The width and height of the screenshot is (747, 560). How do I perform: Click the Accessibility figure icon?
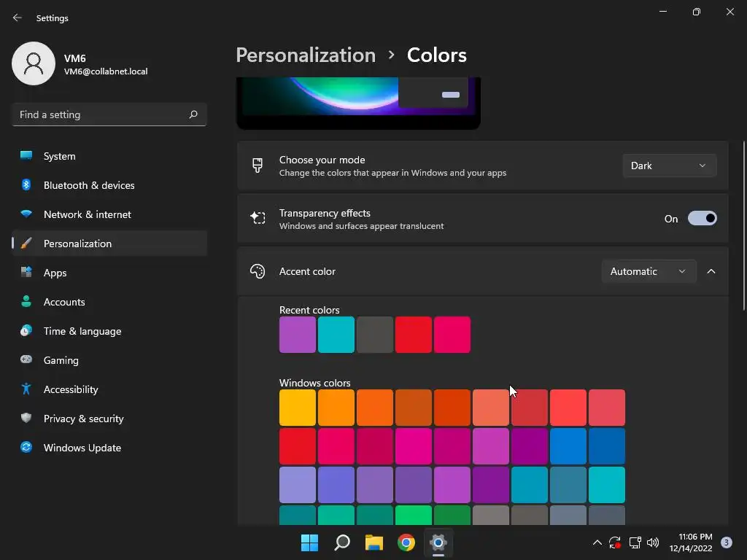(26, 389)
